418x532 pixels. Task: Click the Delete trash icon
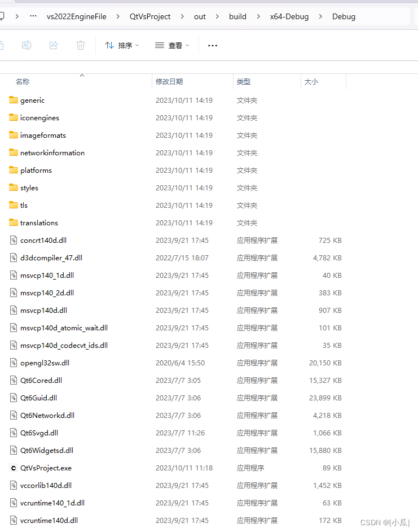(81, 45)
